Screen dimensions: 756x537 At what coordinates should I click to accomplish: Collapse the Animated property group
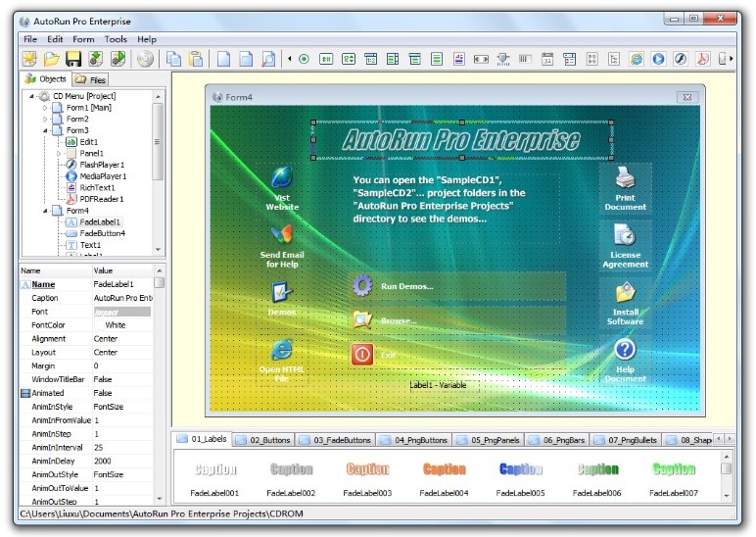tap(24, 393)
